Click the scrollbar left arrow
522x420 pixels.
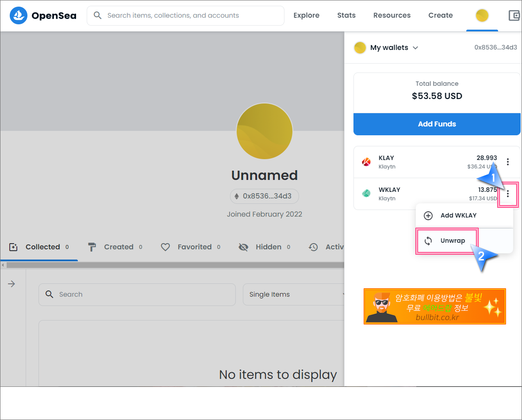tap(3, 265)
